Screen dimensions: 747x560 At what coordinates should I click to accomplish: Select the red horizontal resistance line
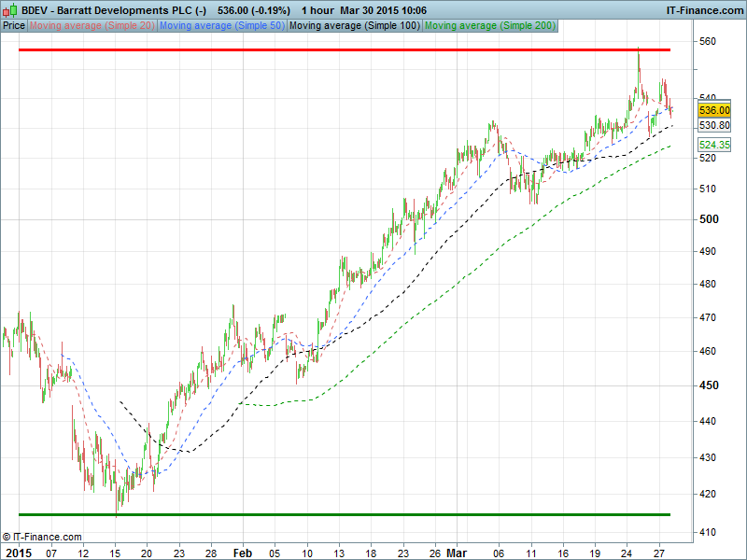coord(355,49)
